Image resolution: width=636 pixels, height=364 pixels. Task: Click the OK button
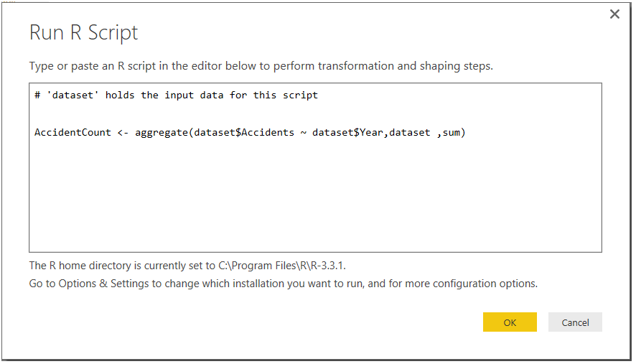[x=510, y=322]
